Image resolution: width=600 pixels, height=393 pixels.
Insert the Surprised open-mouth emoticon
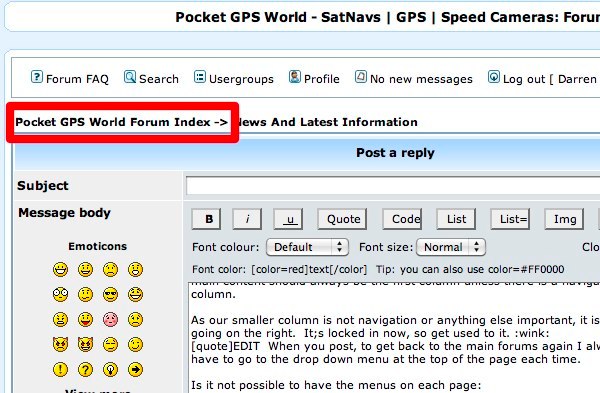(135, 269)
